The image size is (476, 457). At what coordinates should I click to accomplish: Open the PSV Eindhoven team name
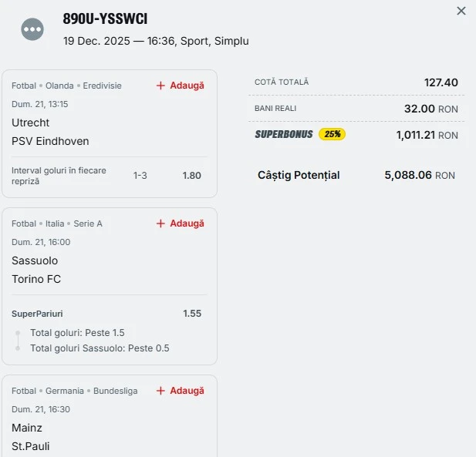pos(50,141)
